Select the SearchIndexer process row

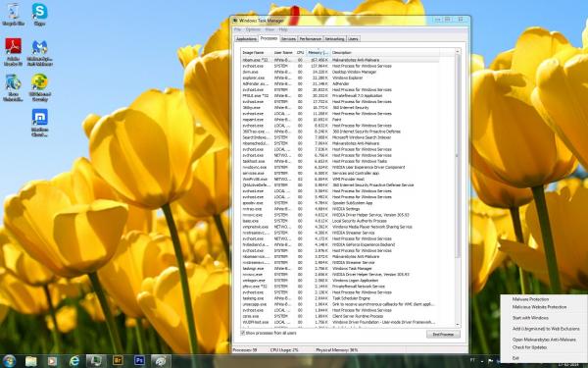point(340,137)
